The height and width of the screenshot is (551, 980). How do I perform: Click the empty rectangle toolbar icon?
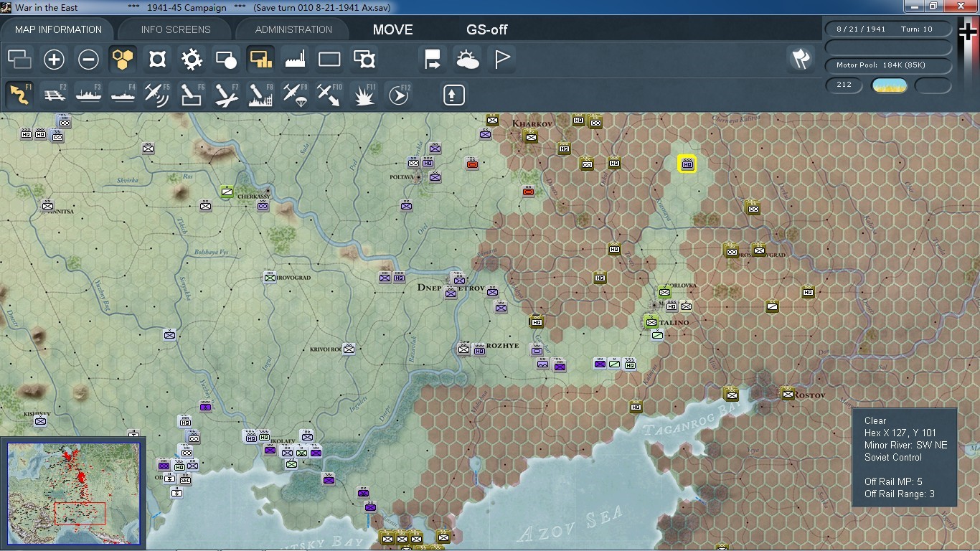[x=329, y=60]
